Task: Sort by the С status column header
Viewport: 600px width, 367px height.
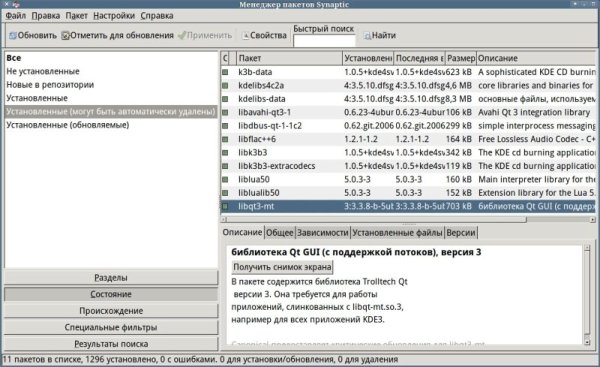Action: click(x=225, y=58)
